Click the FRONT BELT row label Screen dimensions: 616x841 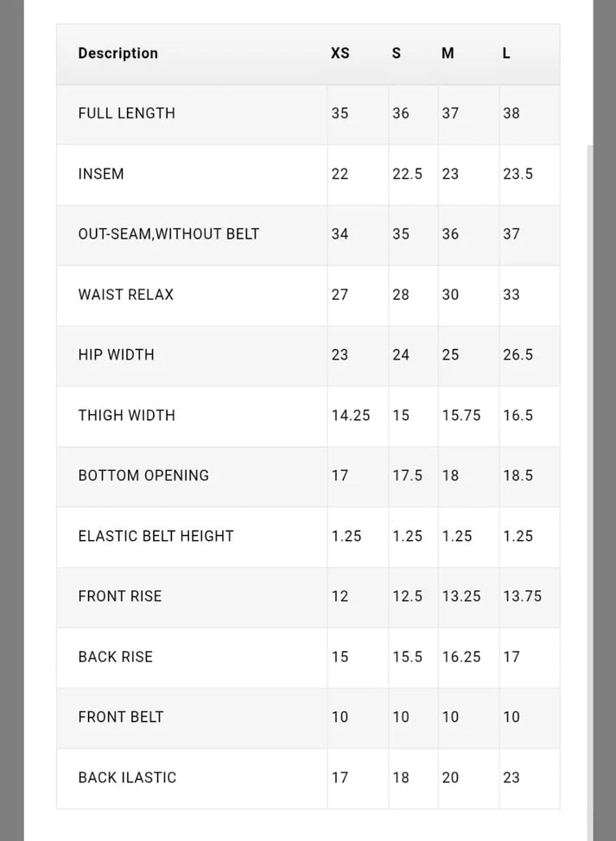[x=121, y=717]
